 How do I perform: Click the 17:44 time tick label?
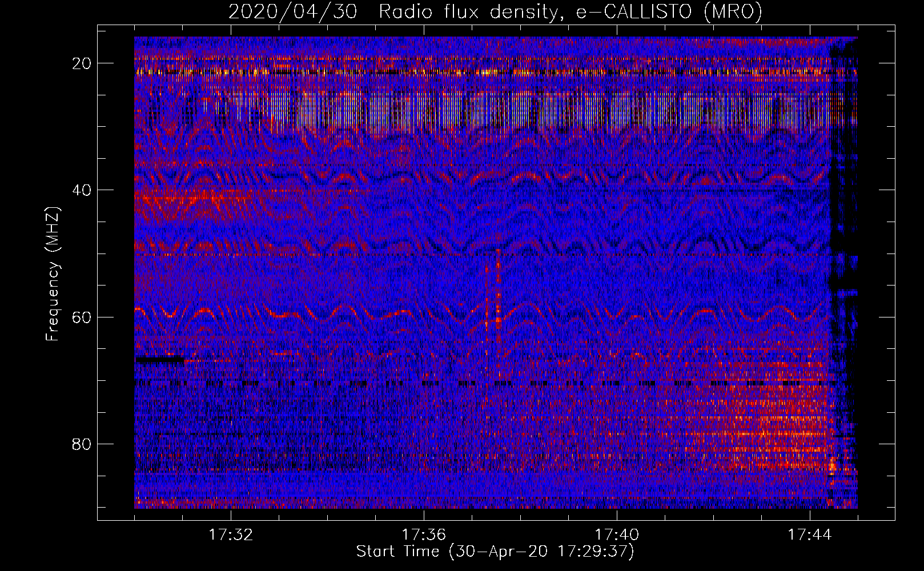pos(810,535)
